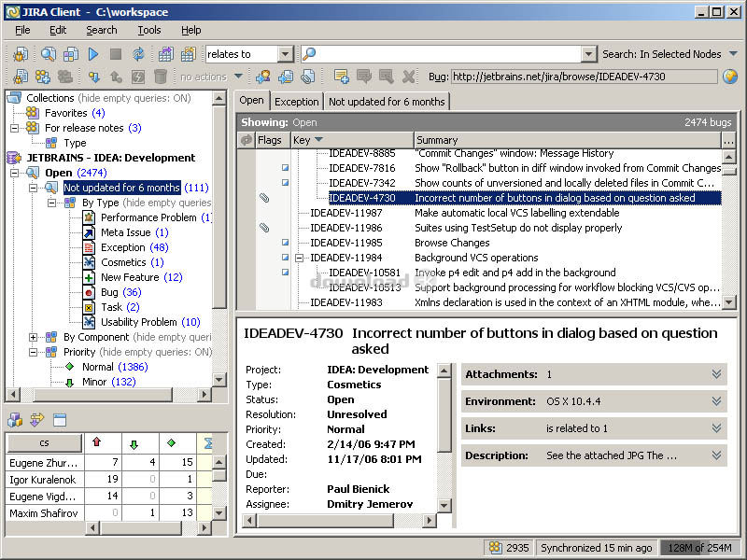
Task: Click the green diamond priority column header
Action: pyautogui.click(x=172, y=442)
